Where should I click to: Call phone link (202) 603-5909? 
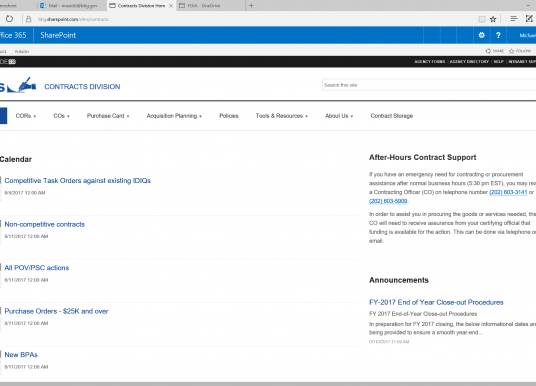coord(388,201)
